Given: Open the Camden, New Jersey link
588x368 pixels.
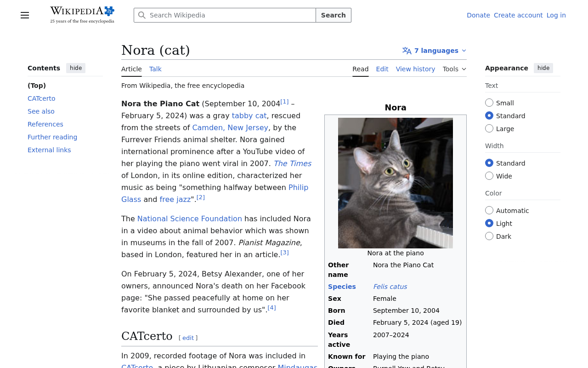Looking at the screenshot, I should click(230, 127).
